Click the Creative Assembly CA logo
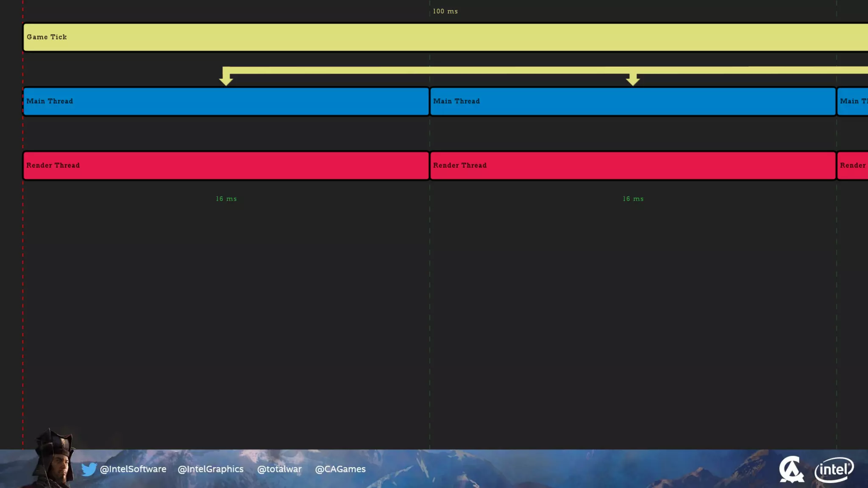Image resolution: width=868 pixels, height=488 pixels. tap(791, 469)
